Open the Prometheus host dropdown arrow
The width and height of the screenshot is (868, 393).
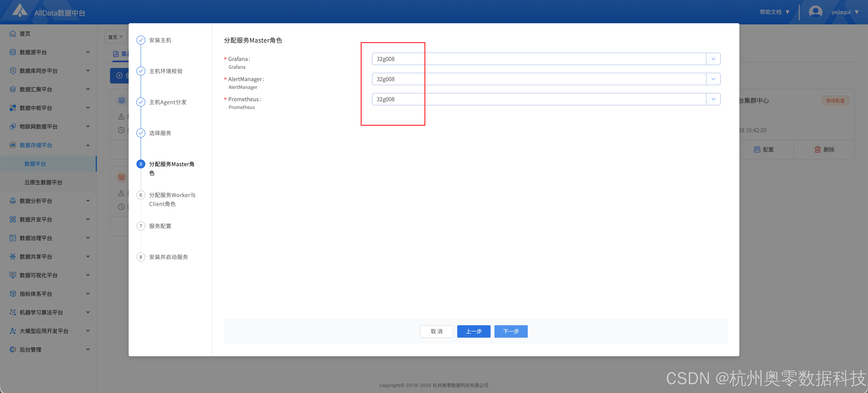pos(713,99)
